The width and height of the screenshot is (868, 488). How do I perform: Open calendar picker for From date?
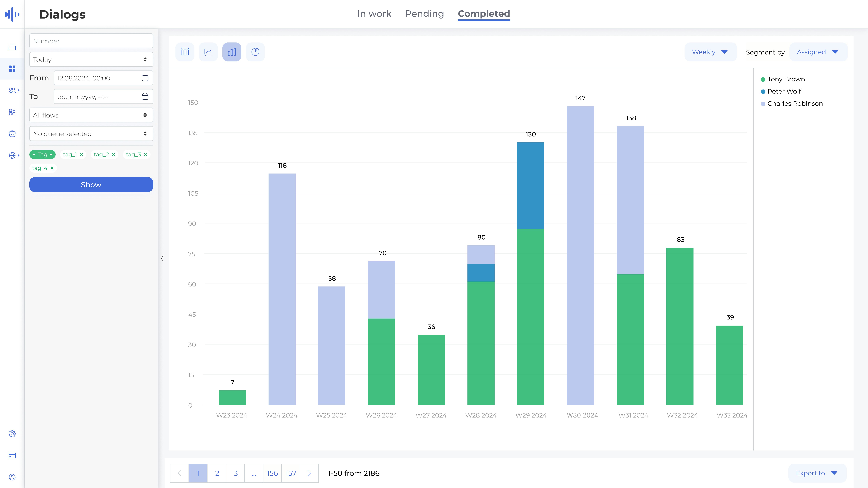click(x=145, y=78)
